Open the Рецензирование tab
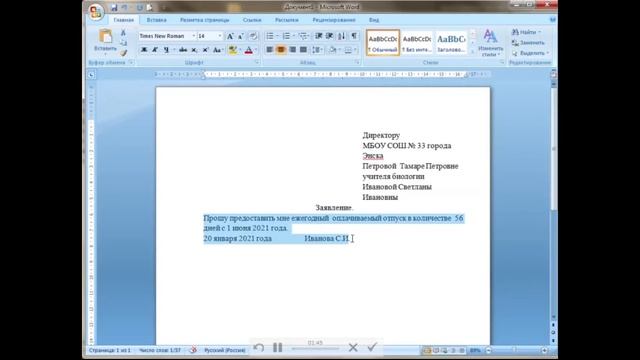640x360 pixels. coord(333,20)
